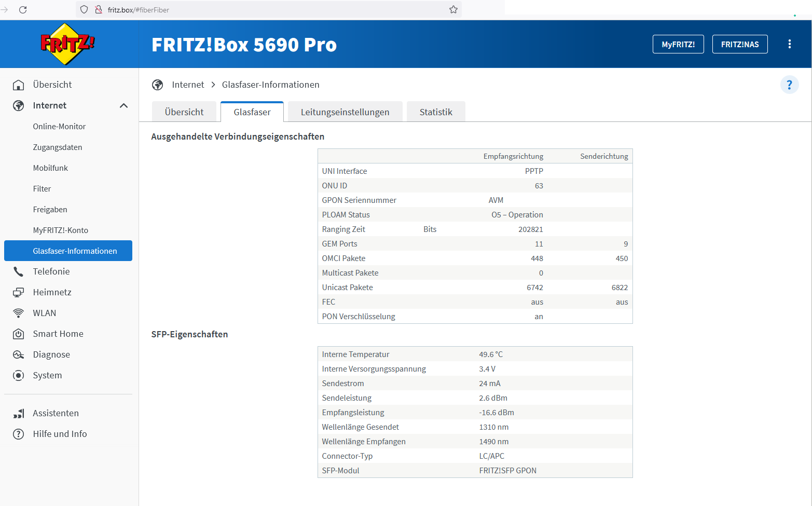Click the Sendeleistung value 2.6 dBm
Screen dimensions: 812x506
[x=493, y=398]
